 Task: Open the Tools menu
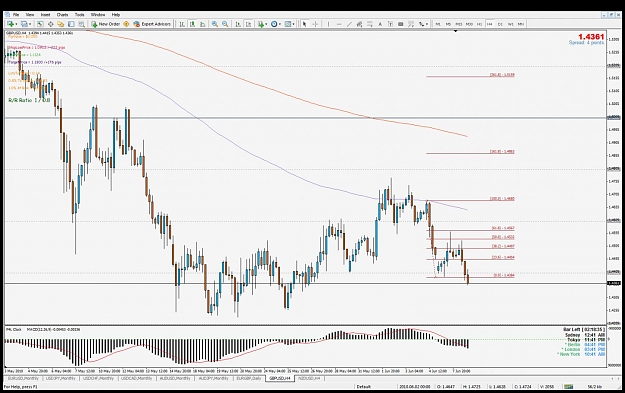(80, 15)
